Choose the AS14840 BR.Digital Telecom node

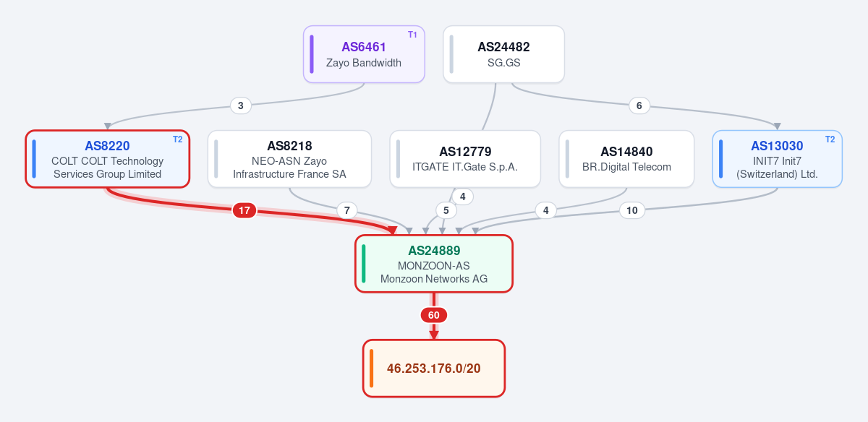coord(626,159)
